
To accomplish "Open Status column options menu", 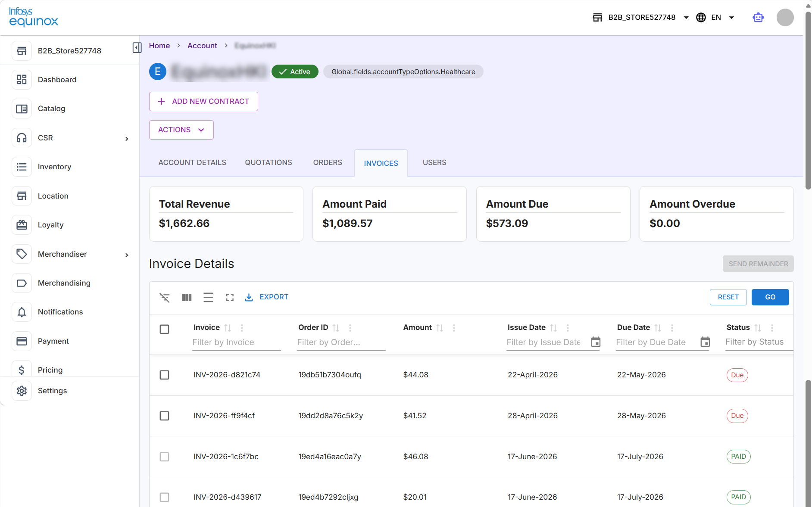I will click(772, 328).
